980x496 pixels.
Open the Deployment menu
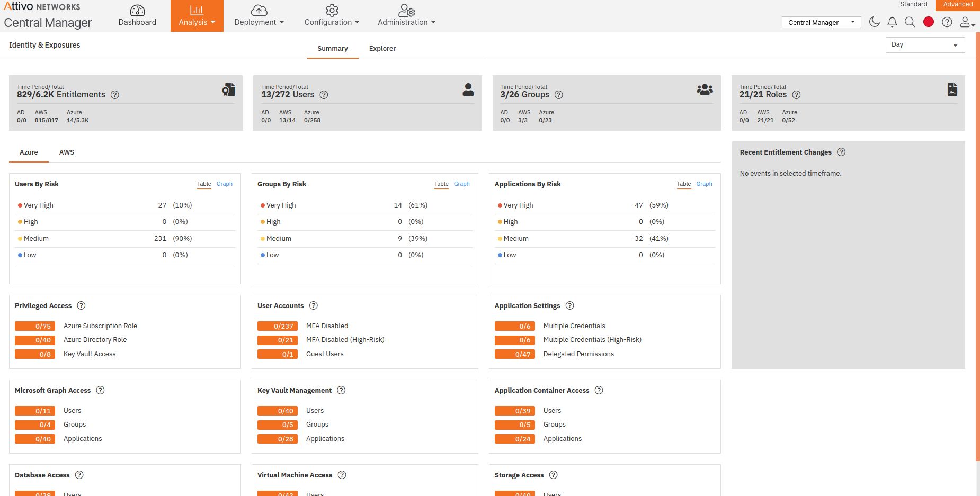coord(259,16)
